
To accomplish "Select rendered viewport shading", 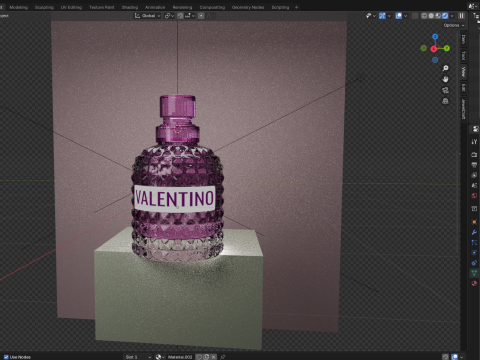I will point(445,16).
